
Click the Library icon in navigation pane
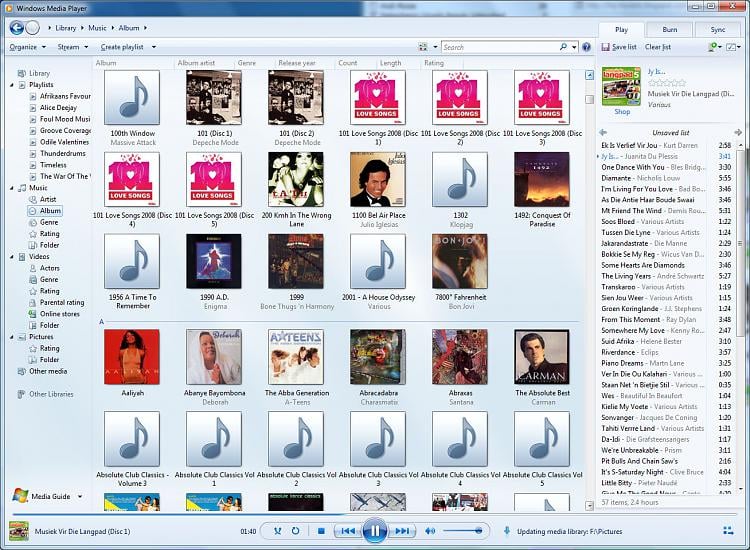point(22,73)
